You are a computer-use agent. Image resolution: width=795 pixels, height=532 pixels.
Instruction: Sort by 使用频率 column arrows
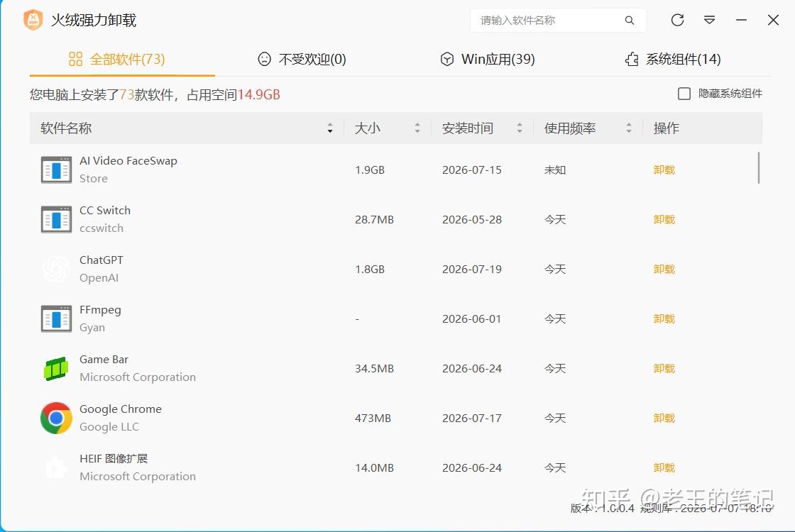629,128
